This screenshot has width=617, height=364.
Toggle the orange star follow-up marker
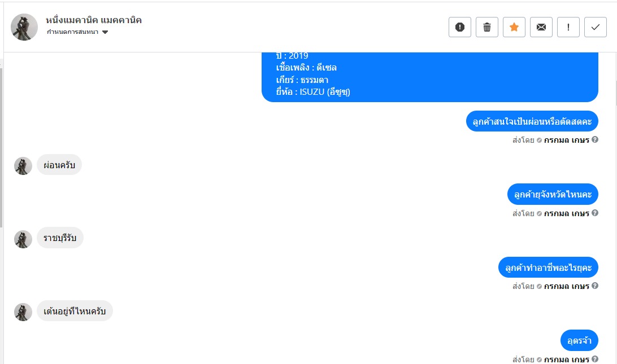coord(514,27)
